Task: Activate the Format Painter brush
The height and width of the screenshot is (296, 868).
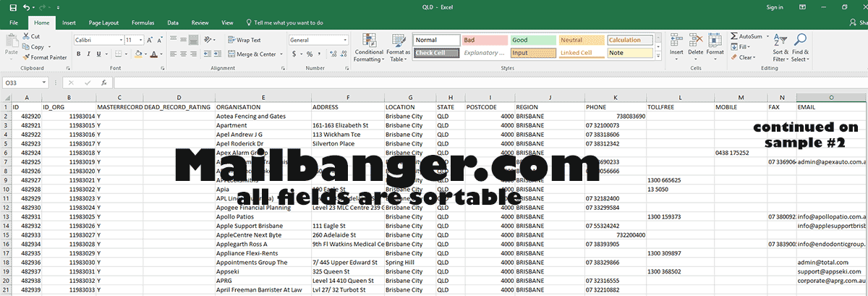Action: (44, 56)
